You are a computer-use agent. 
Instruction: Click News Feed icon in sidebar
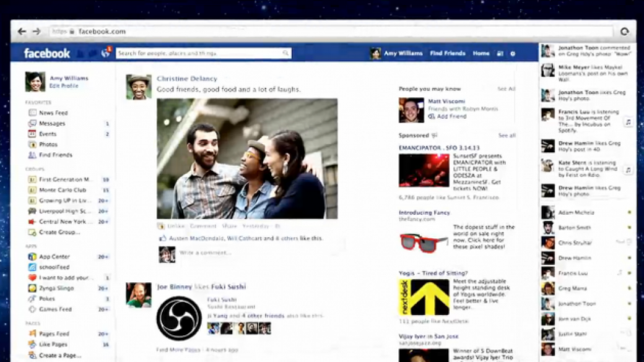[32, 113]
